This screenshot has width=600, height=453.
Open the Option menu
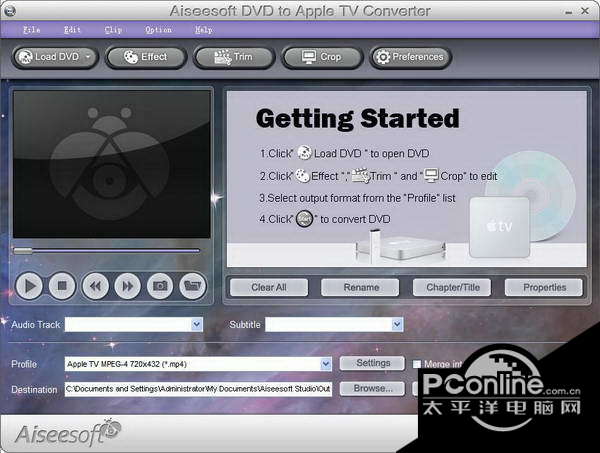point(158,30)
